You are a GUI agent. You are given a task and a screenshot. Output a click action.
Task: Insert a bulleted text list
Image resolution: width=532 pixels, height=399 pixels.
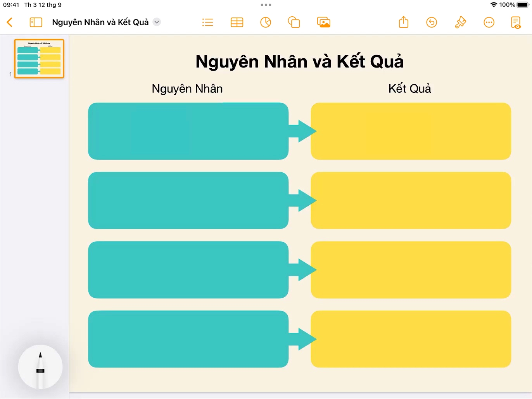coord(208,23)
